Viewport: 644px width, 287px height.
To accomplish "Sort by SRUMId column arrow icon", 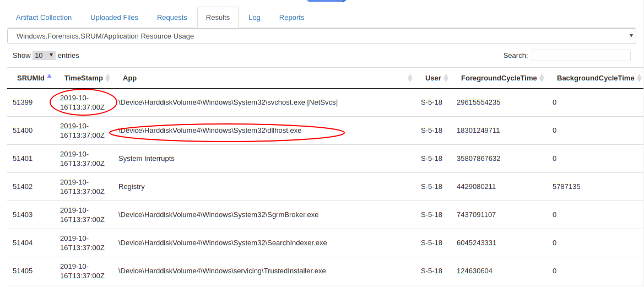I will pos(49,77).
